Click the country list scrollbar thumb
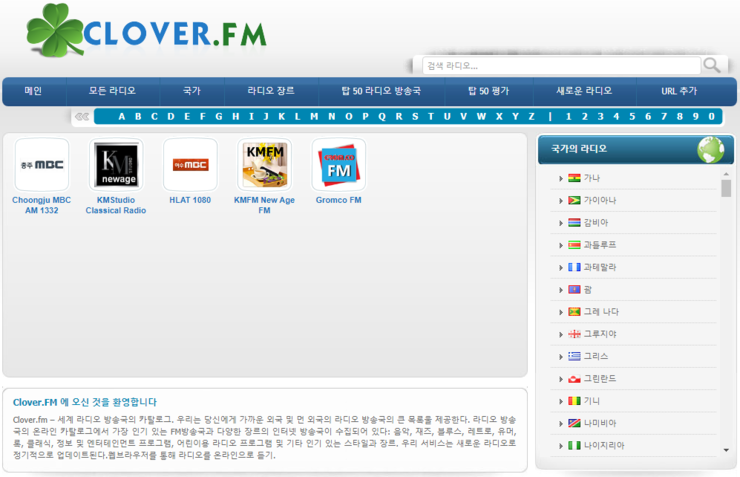This screenshot has height=477, width=740. 726,188
